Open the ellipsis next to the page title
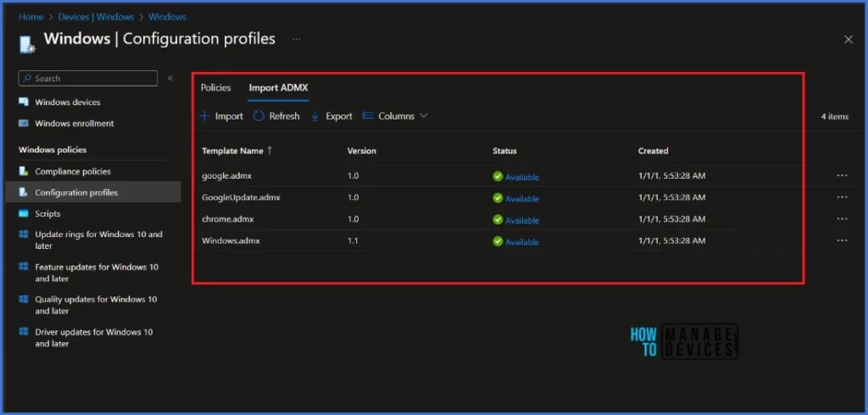 pos(297,39)
